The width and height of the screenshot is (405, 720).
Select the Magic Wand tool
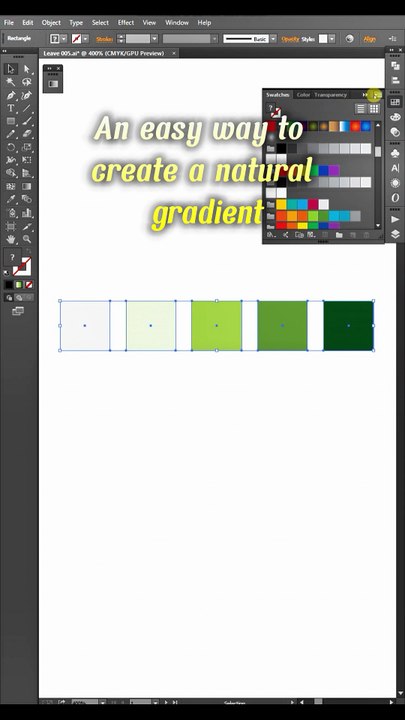click(11, 82)
